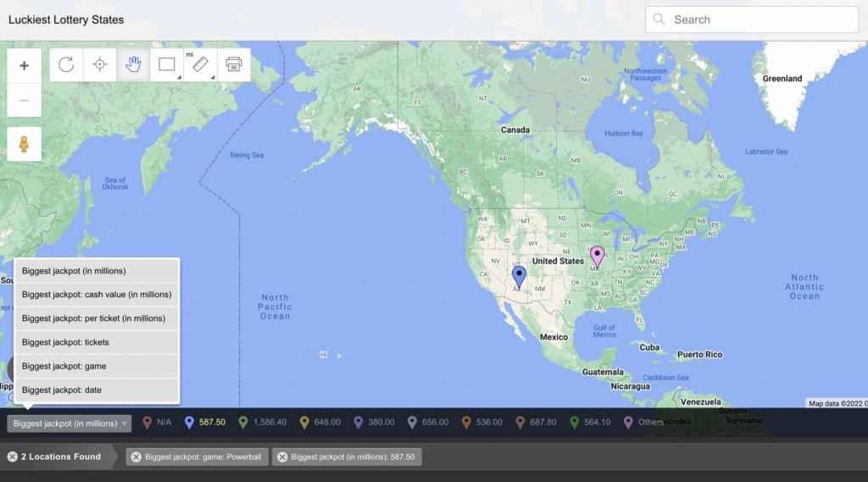Image resolution: width=868 pixels, height=482 pixels.
Task: Select Biggest jackpot: date option
Action: point(97,390)
